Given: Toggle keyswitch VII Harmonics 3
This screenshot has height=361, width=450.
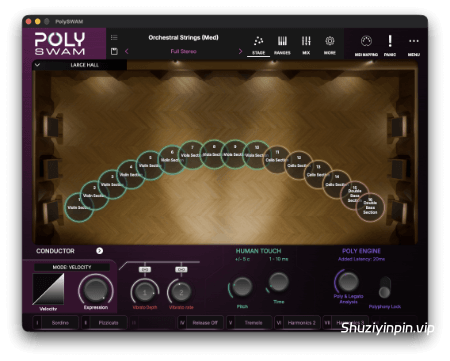Looking at the screenshot, I should pos(346,323).
